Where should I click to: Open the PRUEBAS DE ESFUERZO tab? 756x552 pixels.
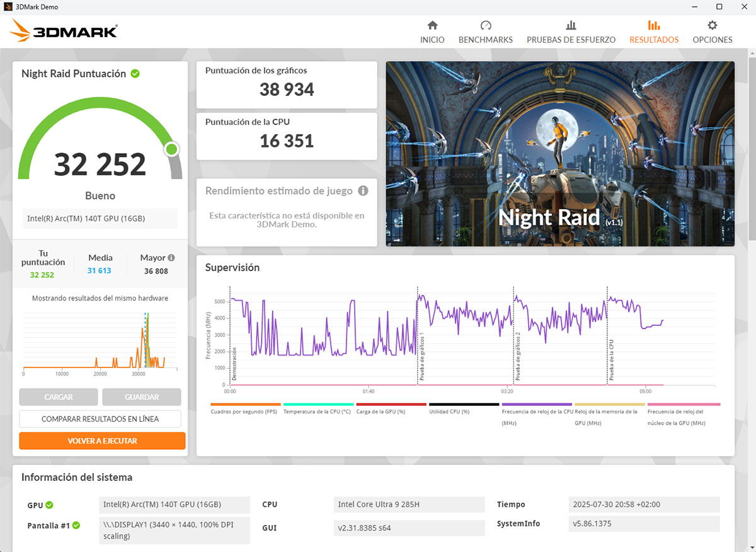coord(571,40)
